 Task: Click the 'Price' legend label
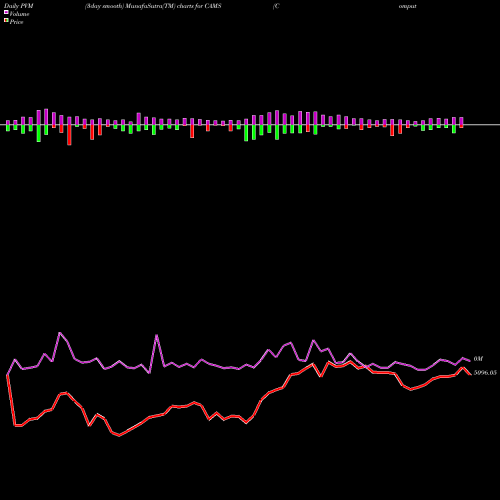(16, 22)
